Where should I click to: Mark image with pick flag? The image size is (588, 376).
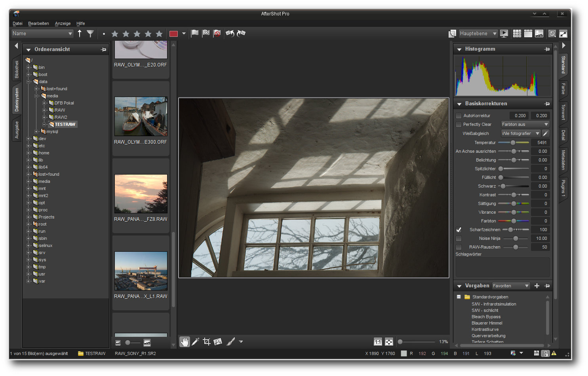(195, 34)
